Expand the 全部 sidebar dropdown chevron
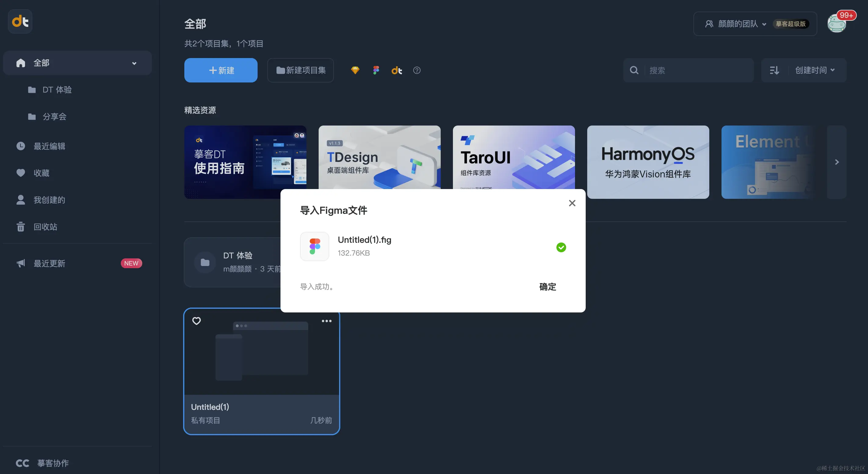Screen dimensions: 868x474 [x=134, y=63]
